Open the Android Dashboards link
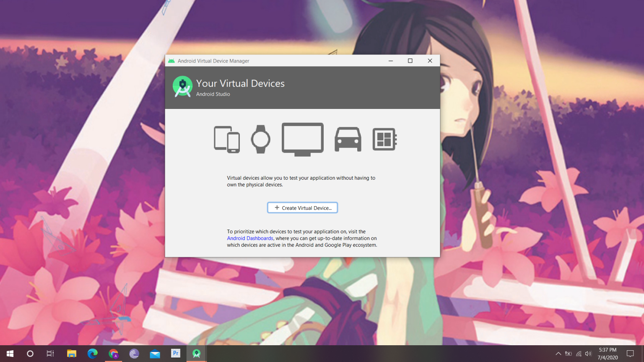644x362 pixels. click(x=250, y=238)
